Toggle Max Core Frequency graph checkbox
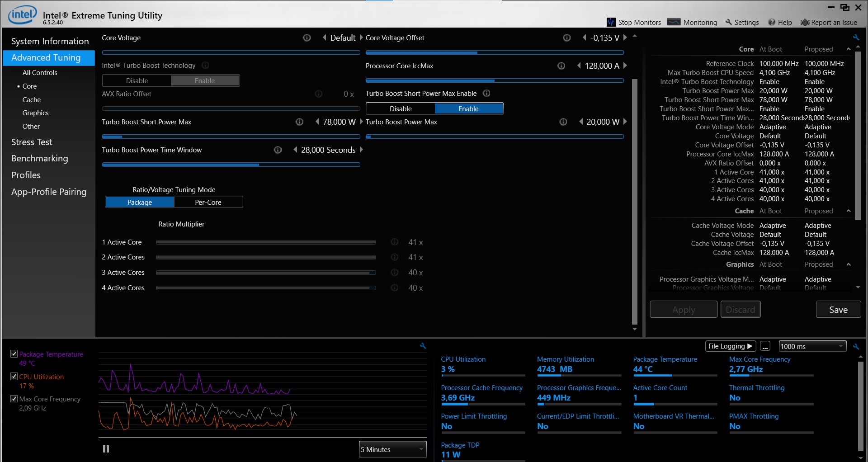 click(x=14, y=399)
